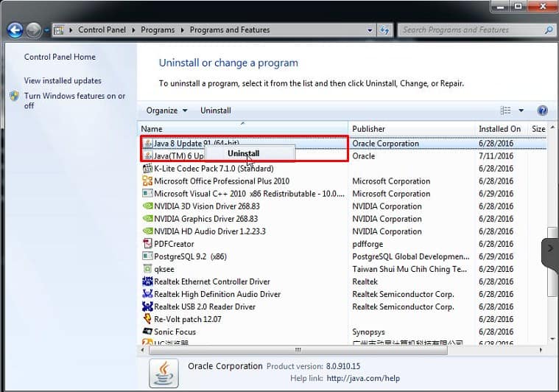Choose Uninstall from the context menu
The height and width of the screenshot is (392, 559).
pos(244,153)
